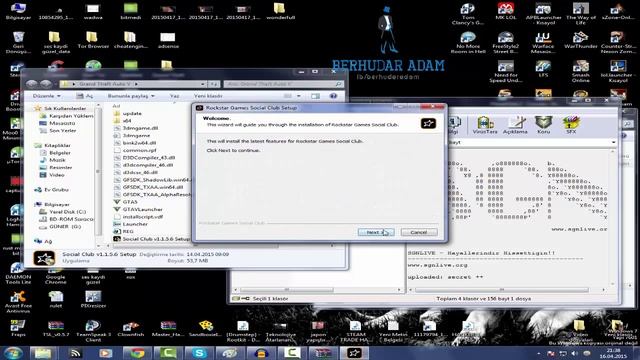
Task: Click the Aç toolbar button in Explorer
Action: pyautogui.click(x=85, y=96)
